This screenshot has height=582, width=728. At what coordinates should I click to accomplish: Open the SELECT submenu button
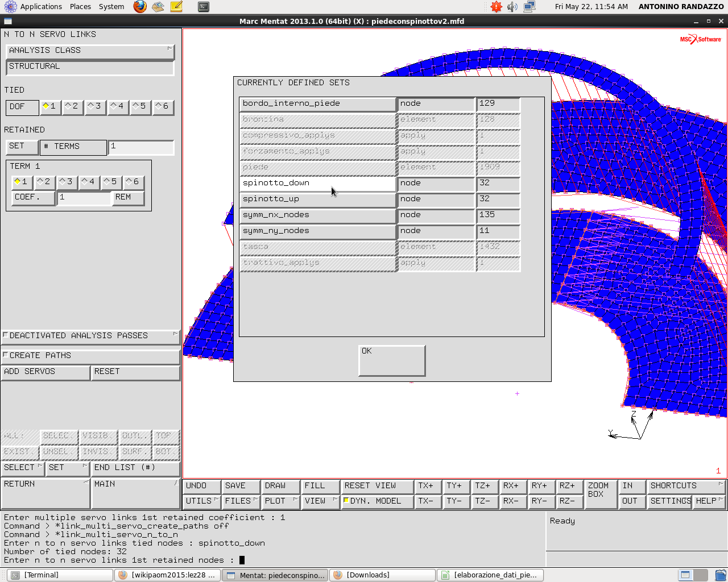[23, 468]
